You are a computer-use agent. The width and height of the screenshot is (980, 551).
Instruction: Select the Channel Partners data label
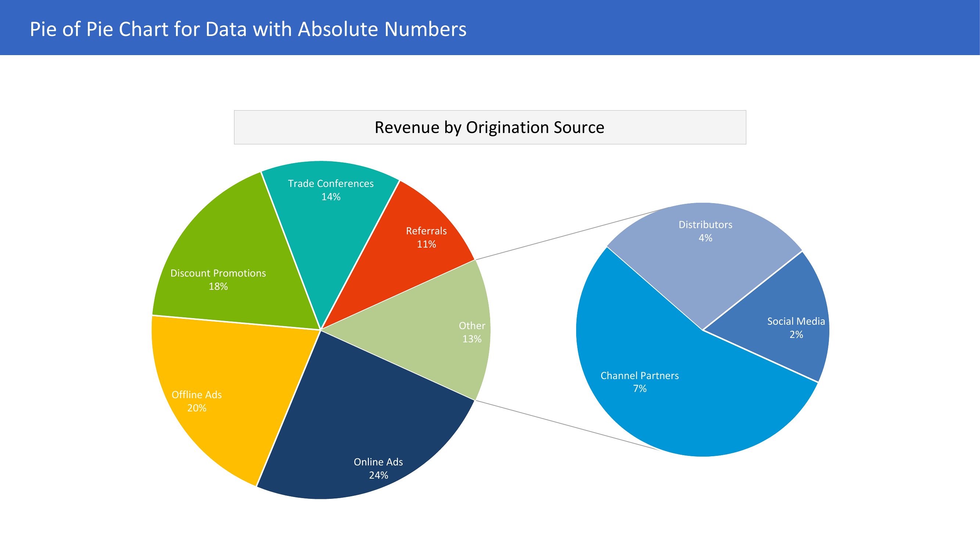639,382
